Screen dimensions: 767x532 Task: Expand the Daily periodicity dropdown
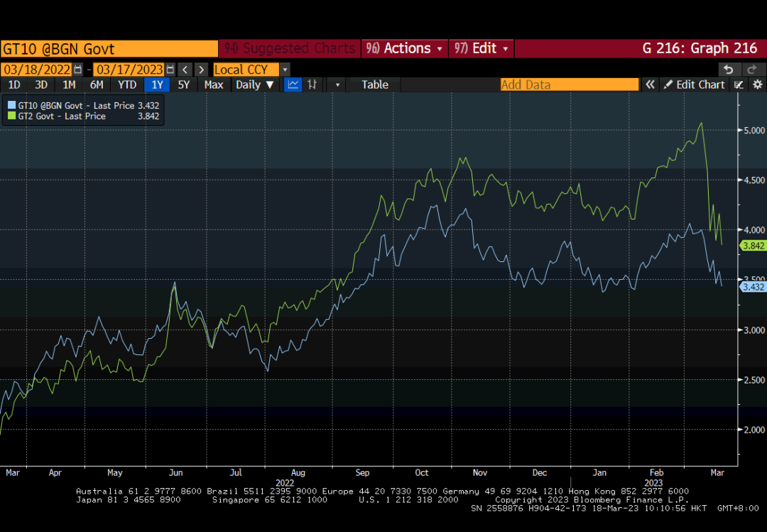coord(254,85)
